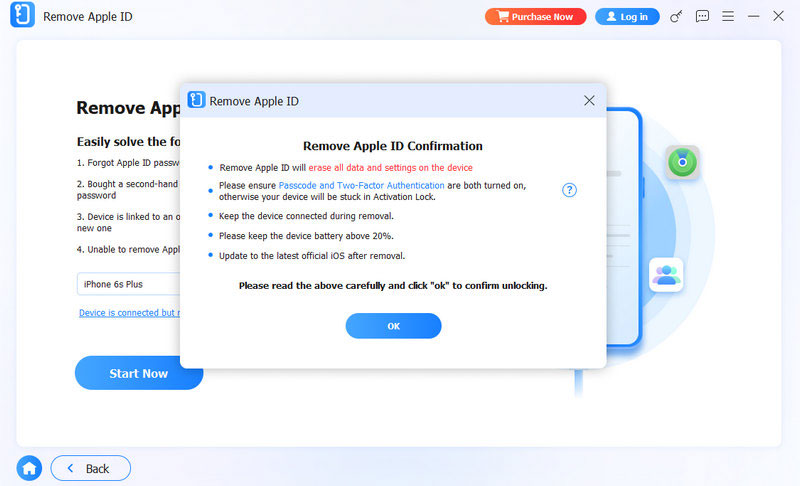Click OK to confirm Apple ID removal
This screenshot has height=486, width=800.
click(x=393, y=326)
